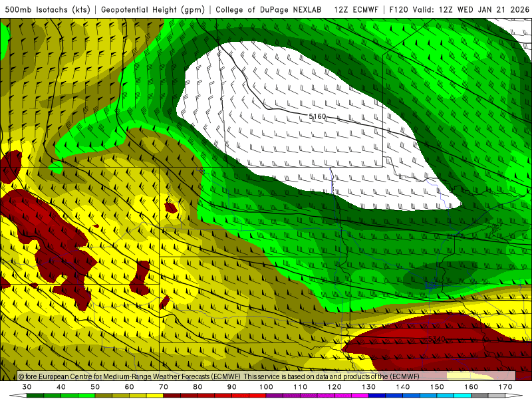Select the 30 label on the color scale
This screenshot has width=532, height=399.
coord(27,387)
